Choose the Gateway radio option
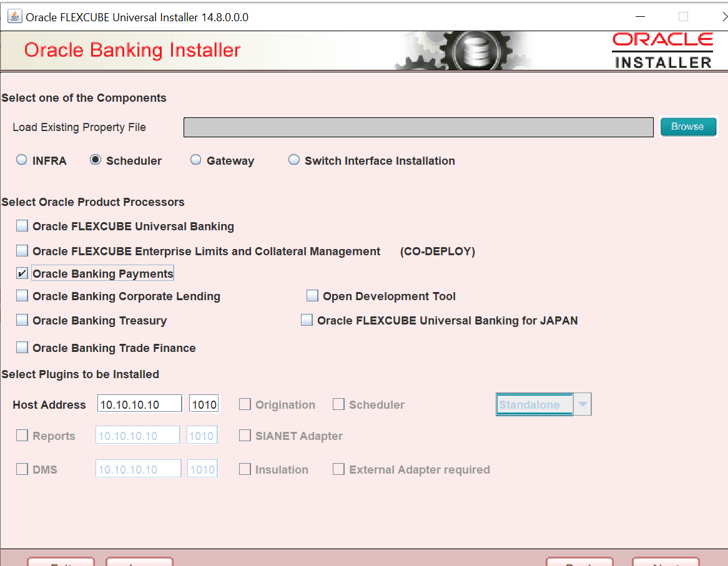The image size is (728, 566). (x=196, y=160)
